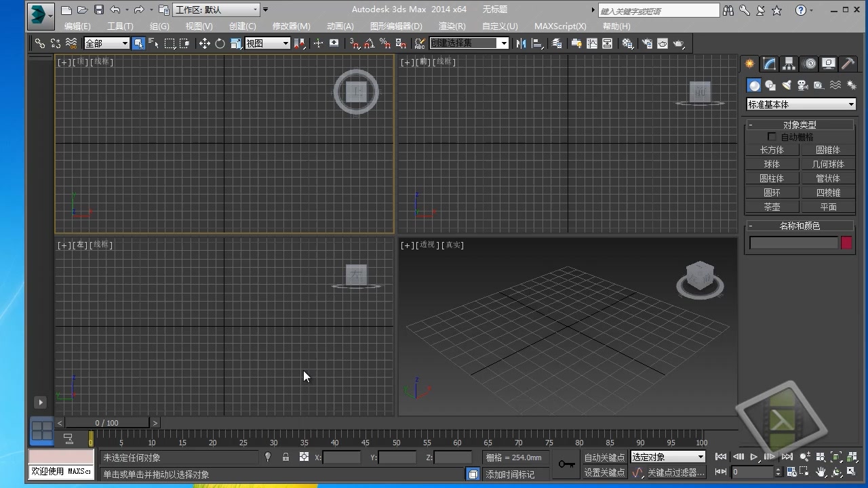Toggle Percent Snap in toolbar

click(385, 43)
